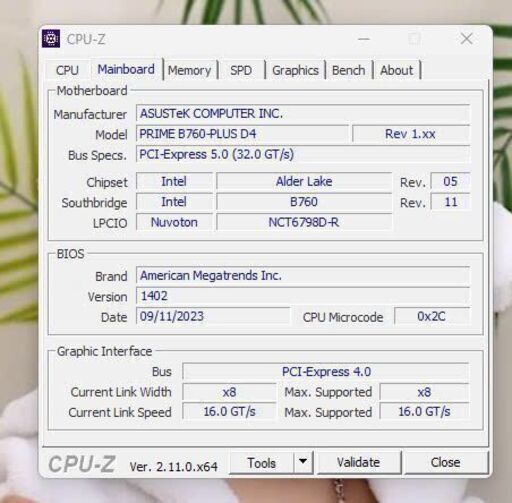The height and width of the screenshot is (503, 512).
Task: Click the Ver. 2.11.0.x64 version text
Action: tap(174, 467)
